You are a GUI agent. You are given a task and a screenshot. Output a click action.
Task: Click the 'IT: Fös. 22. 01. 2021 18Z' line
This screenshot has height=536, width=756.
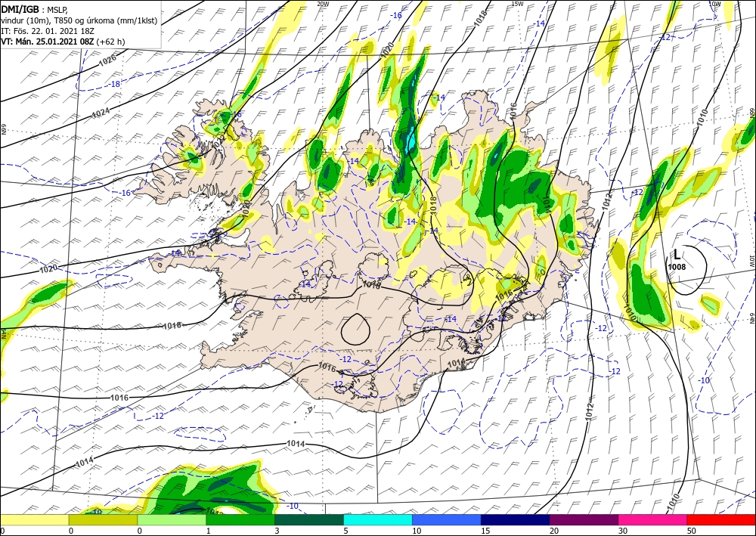[47, 31]
